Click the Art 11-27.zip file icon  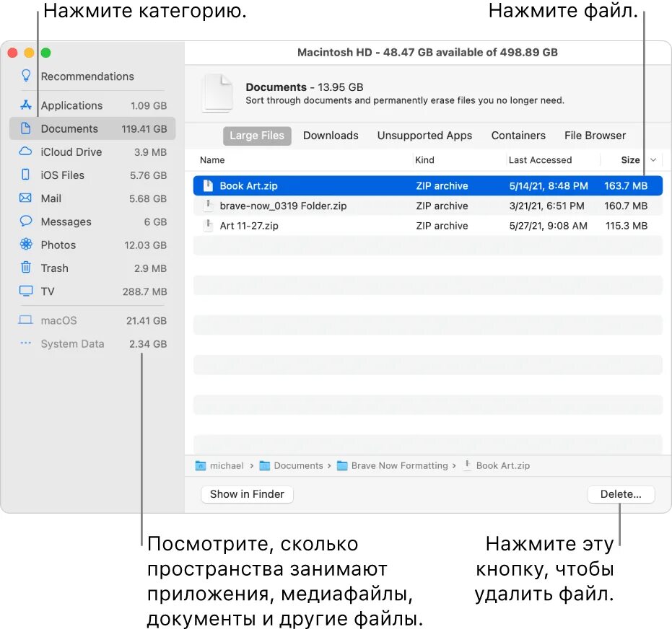pyautogui.click(x=208, y=225)
